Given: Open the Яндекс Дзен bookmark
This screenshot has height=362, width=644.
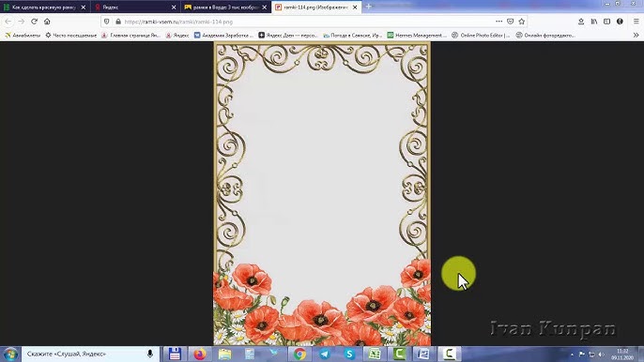Looking at the screenshot, I should pyautogui.click(x=287, y=36).
